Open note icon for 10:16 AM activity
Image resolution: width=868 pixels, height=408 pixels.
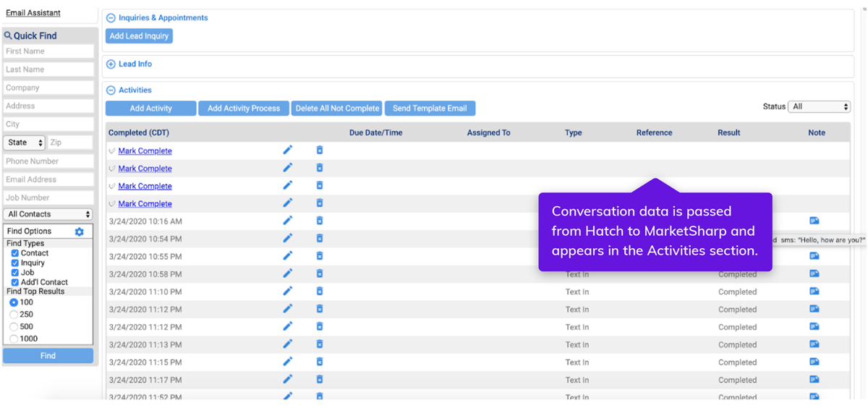814,221
